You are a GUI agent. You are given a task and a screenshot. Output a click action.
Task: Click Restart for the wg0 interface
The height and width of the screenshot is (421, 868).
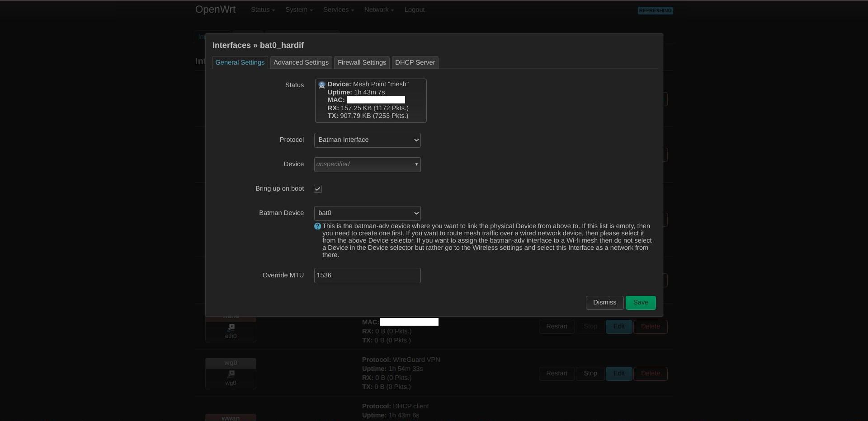557,374
